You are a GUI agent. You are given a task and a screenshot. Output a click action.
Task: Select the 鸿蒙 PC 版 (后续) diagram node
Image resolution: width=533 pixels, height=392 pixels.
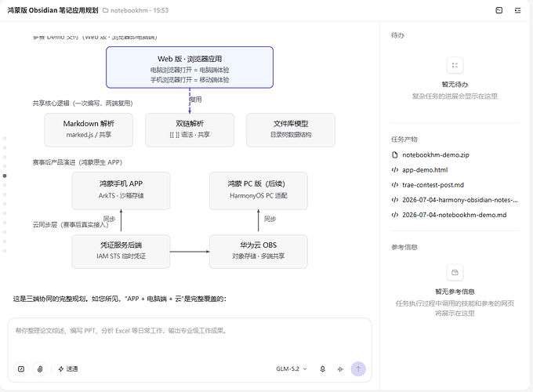pyautogui.click(x=259, y=191)
